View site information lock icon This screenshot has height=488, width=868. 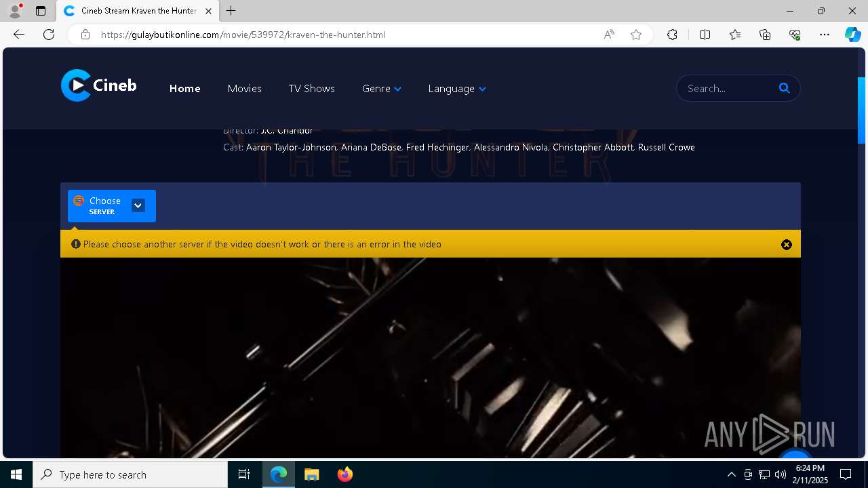[x=85, y=35]
